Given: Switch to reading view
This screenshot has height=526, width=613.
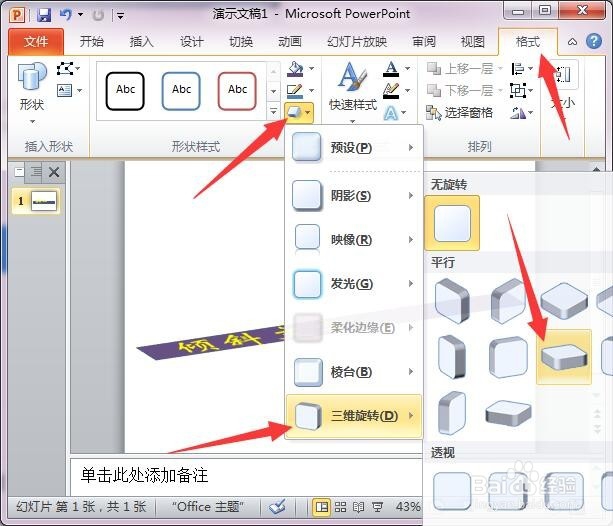Looking at the screenshot, I should click(x=358, y=507).
